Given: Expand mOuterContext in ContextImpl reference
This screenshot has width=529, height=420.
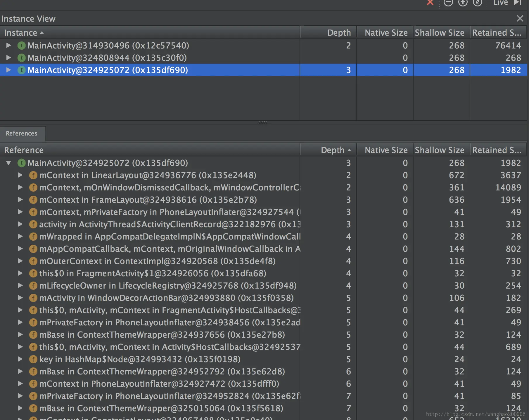Looking at the screenshot, I should pos(20,261).
